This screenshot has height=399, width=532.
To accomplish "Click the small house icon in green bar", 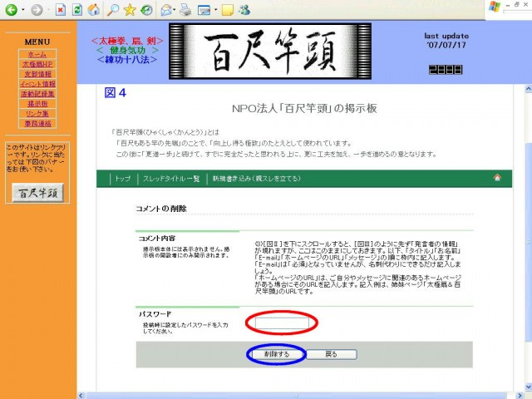I will [x=497, y=178].
